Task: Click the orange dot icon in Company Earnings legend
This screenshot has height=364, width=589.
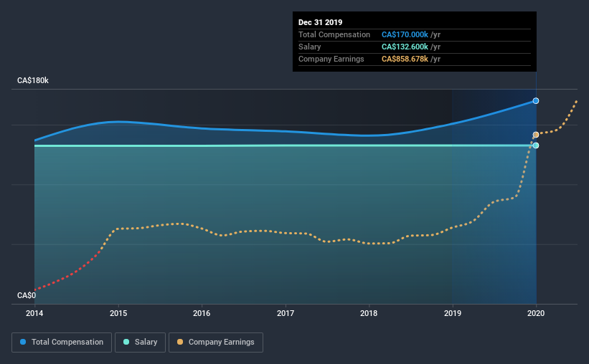Action: [180, 342]
